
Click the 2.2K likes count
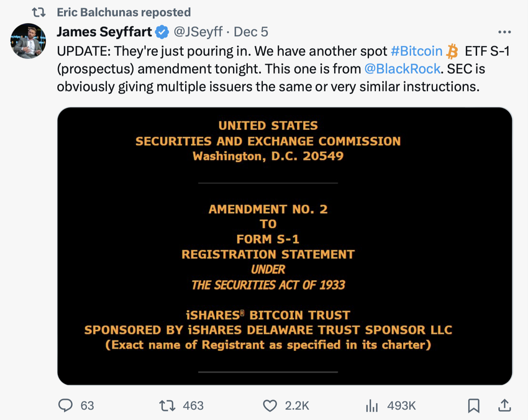click(297, 406)
